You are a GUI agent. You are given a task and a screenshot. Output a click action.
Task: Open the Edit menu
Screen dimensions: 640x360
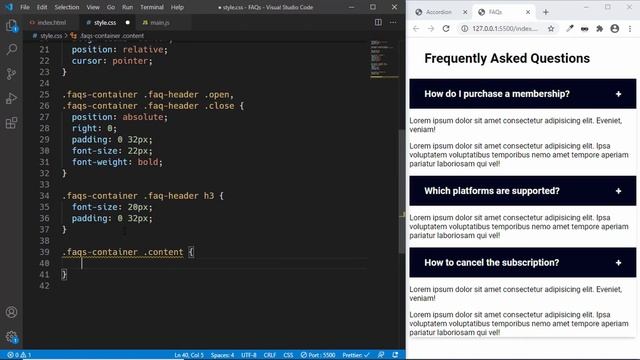pos(42,7)
